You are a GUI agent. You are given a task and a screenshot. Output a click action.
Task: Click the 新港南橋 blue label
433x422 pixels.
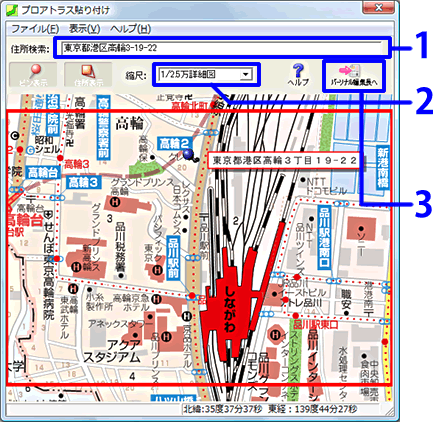tap(382, 168)
